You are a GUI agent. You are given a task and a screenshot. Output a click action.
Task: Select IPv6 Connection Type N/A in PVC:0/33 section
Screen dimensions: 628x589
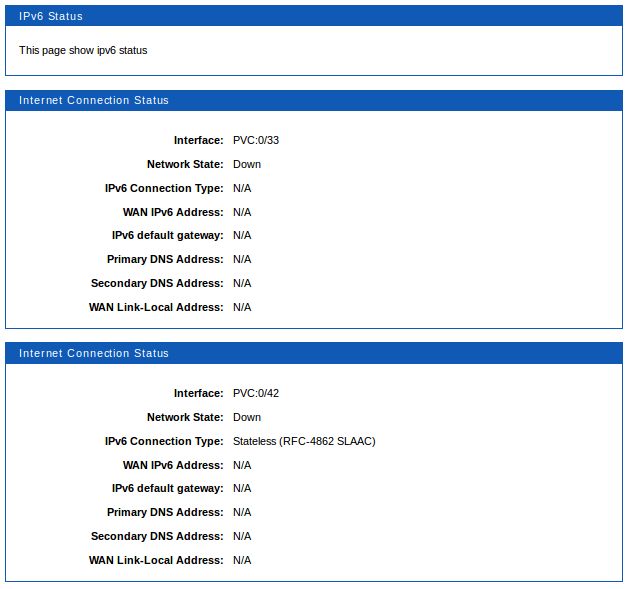pyautogui.click(x=242, y=188)
